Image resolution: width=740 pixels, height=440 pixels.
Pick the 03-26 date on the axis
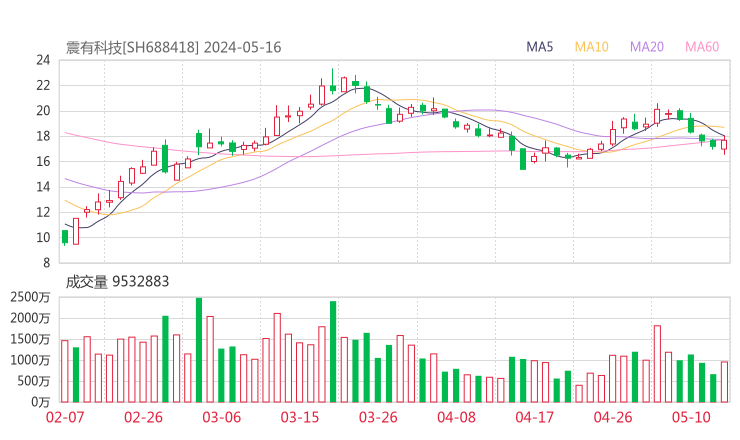(378, 417)
